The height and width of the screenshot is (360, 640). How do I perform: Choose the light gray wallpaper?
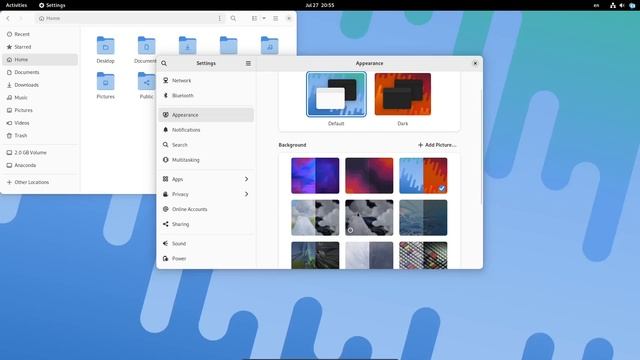click(x=369, y=255)
